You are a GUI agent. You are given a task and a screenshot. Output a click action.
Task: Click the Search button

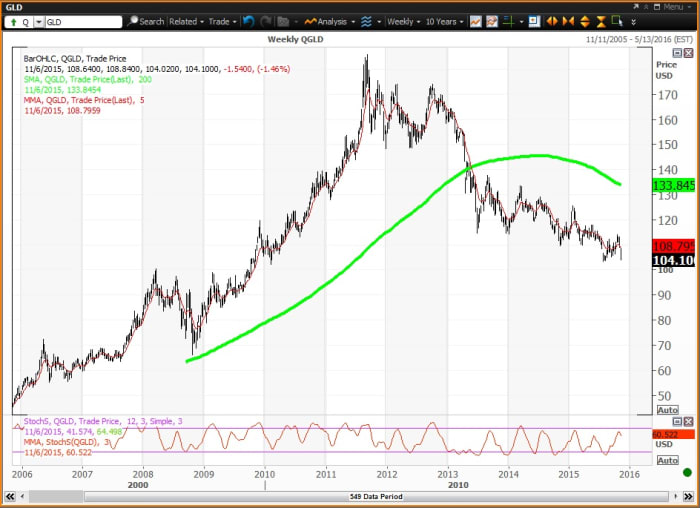tap(146, 21)
